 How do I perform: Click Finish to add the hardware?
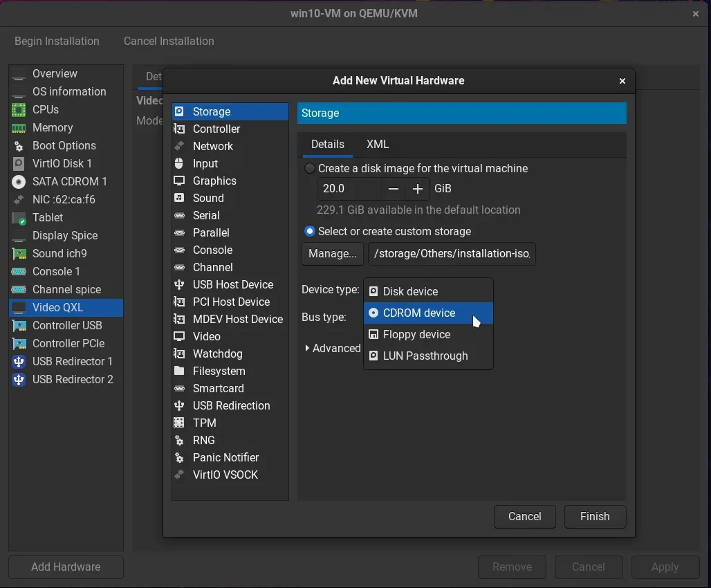pyautogui.click(x=595, y=517)
